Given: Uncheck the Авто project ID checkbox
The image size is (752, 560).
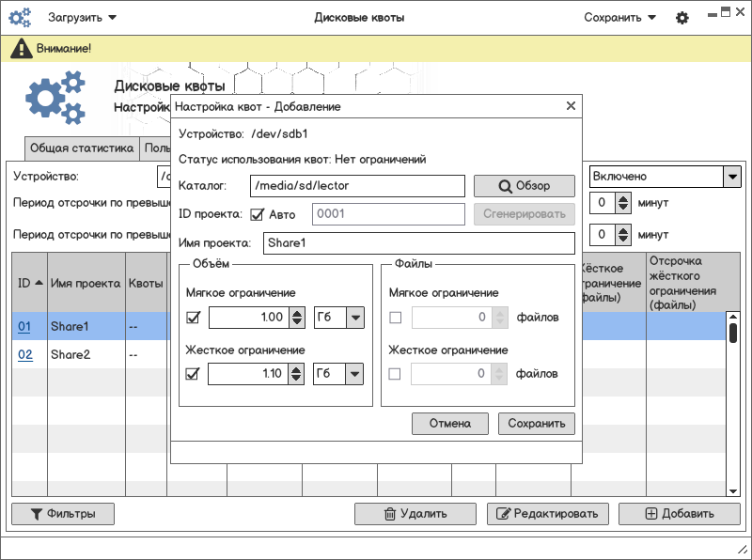Looking at the screenshot, I should (x=257, y=214).
